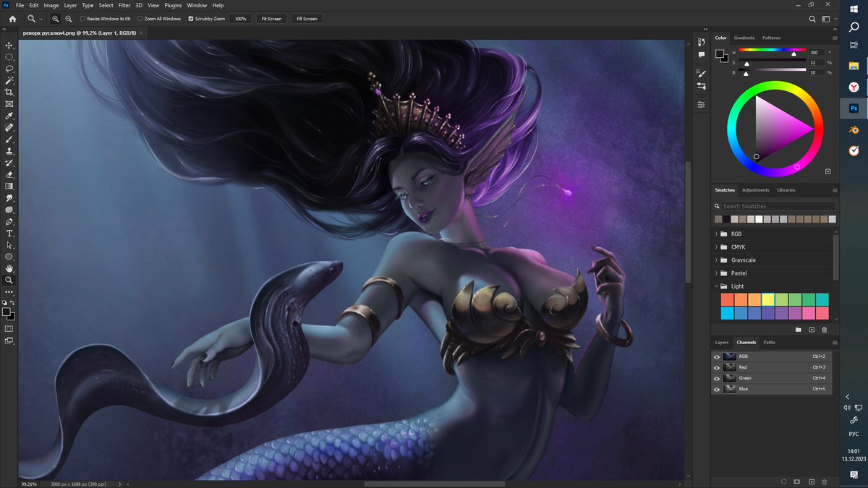The image size is (868, 488).
Task: Click the hue slider in Color panel
Action: pos(772,51)
